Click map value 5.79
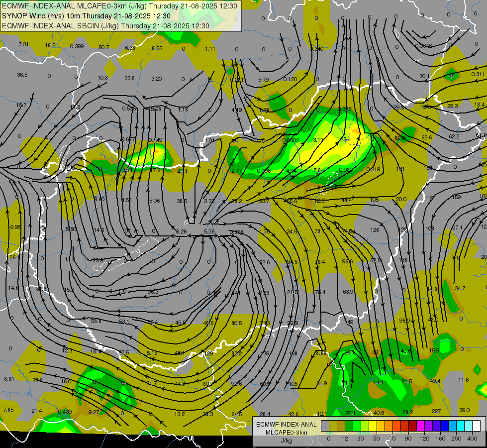 263,80
